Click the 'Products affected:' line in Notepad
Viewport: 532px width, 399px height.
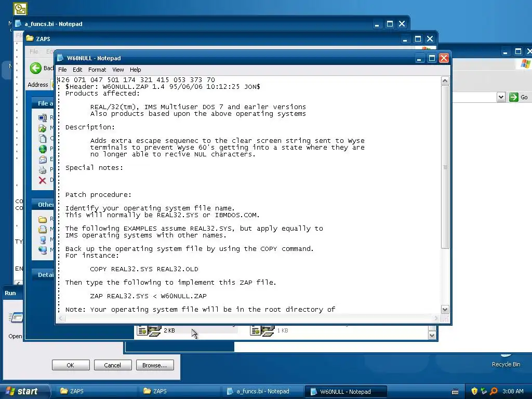click(x=102, y=94)
